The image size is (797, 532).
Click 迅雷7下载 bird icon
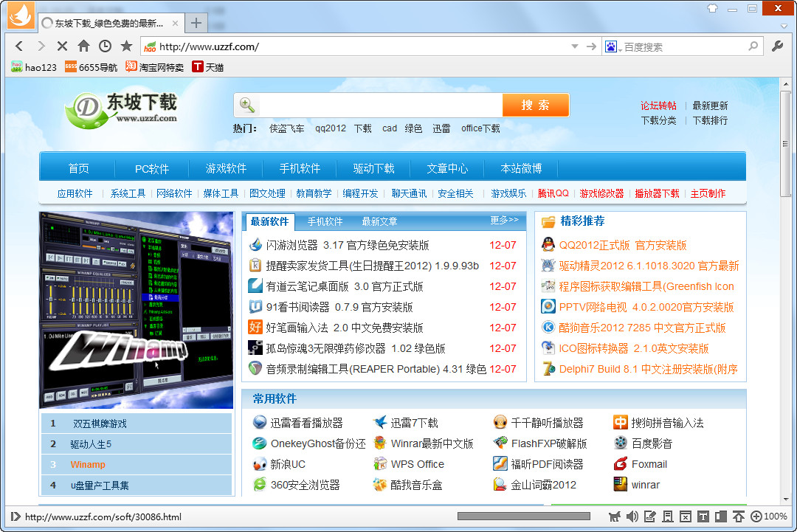(x=380, y=422)
